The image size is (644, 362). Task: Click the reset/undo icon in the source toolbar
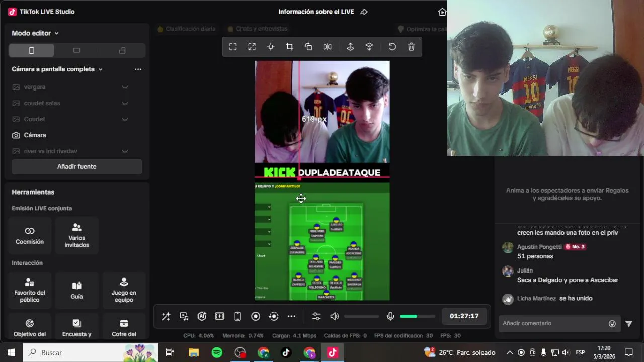[392, 47]
